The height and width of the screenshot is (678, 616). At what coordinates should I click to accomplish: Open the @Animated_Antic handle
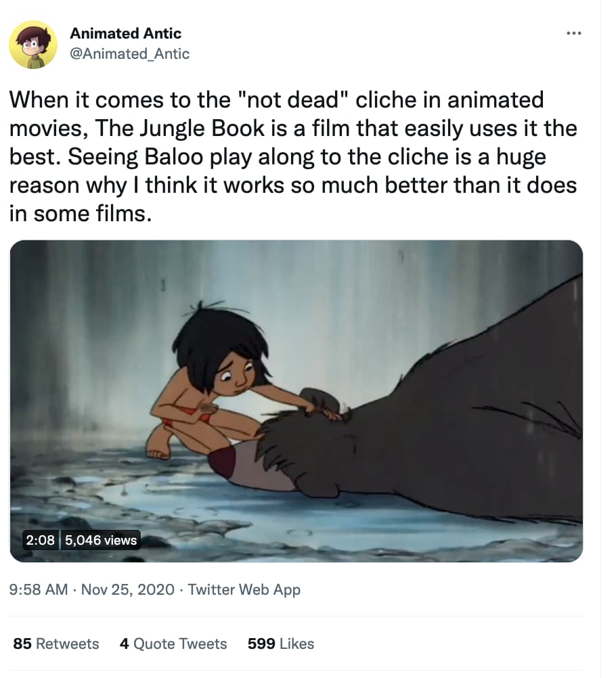(129, 54)
